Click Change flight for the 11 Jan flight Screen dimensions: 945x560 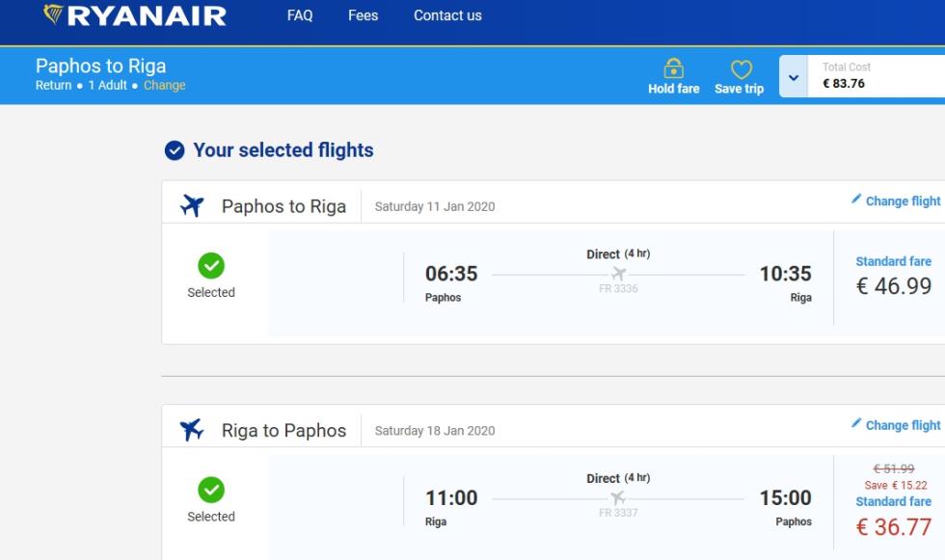(903, 201)
